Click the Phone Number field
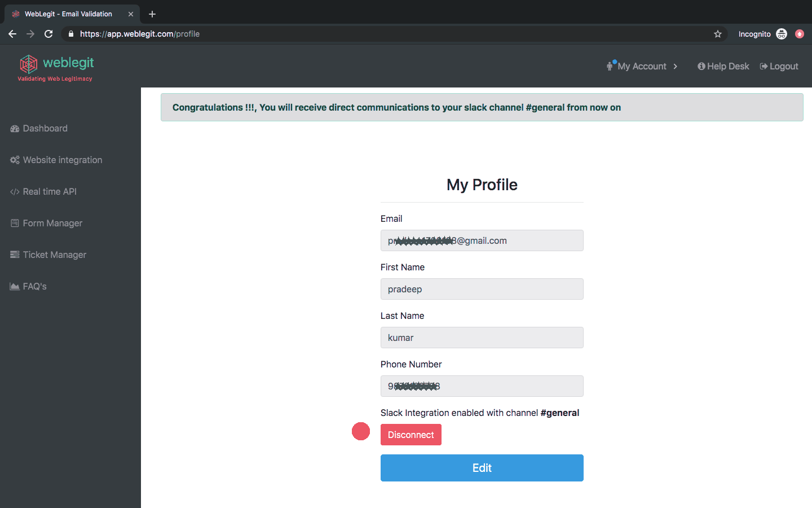 [482, 386]
